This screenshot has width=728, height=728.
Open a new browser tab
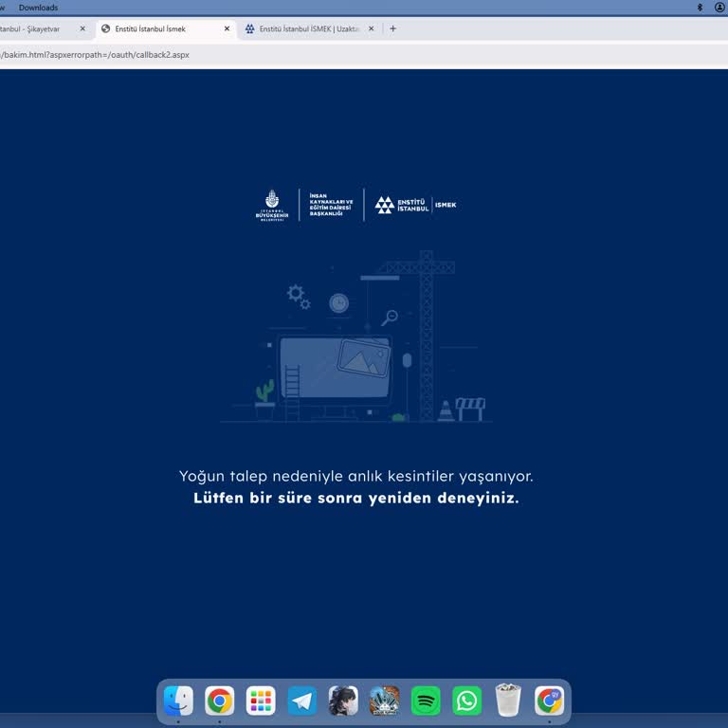(392, 28)
